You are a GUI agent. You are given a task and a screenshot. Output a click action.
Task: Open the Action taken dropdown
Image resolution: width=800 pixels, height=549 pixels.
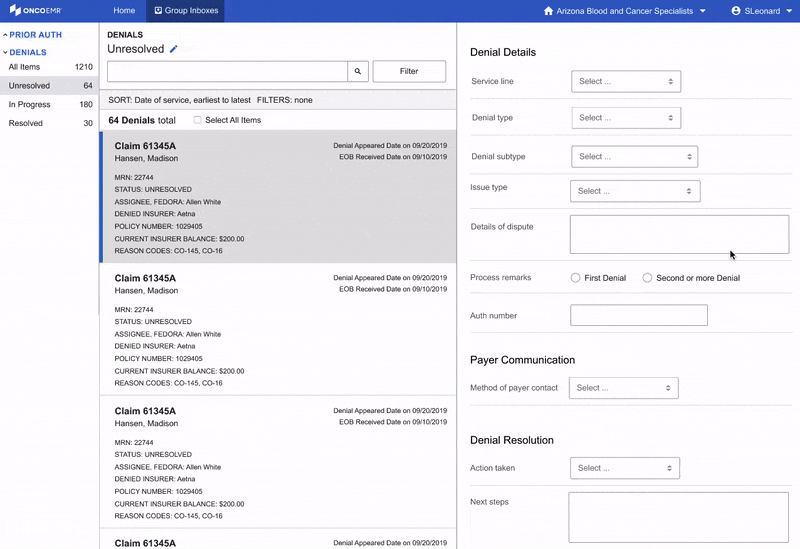point(625,468)
